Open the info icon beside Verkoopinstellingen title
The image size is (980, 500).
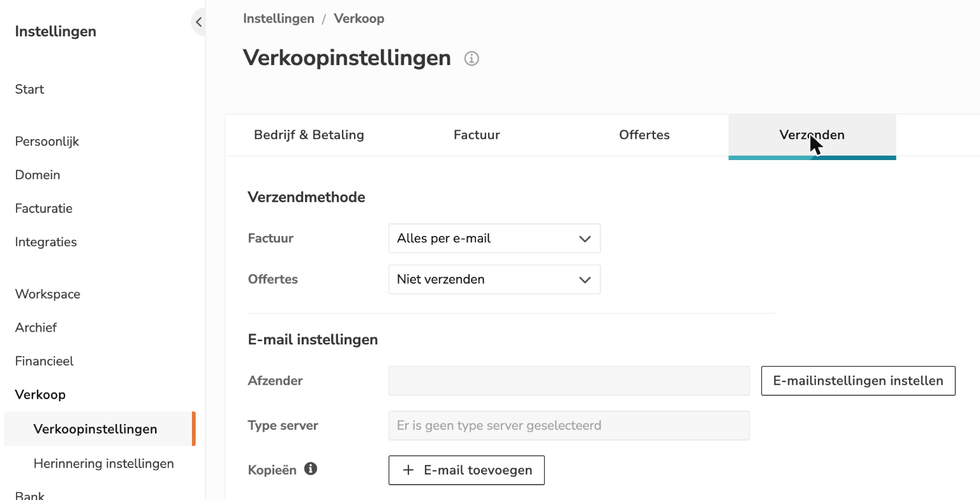click(471, 59)
